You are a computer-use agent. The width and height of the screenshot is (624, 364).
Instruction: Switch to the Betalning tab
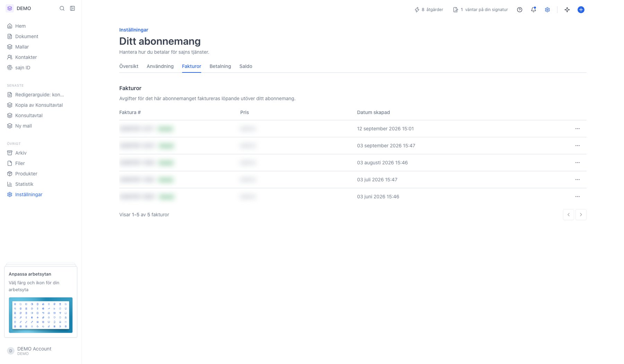coord(220,66)
